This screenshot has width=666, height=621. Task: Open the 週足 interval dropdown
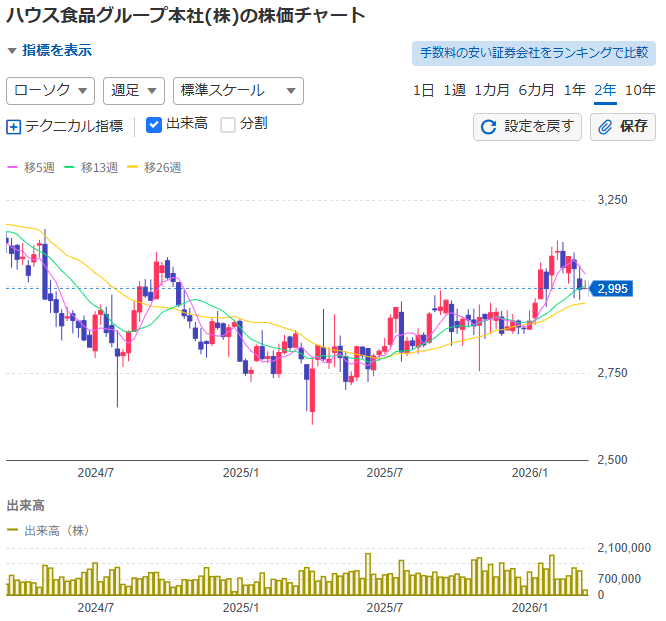[134, 91]
